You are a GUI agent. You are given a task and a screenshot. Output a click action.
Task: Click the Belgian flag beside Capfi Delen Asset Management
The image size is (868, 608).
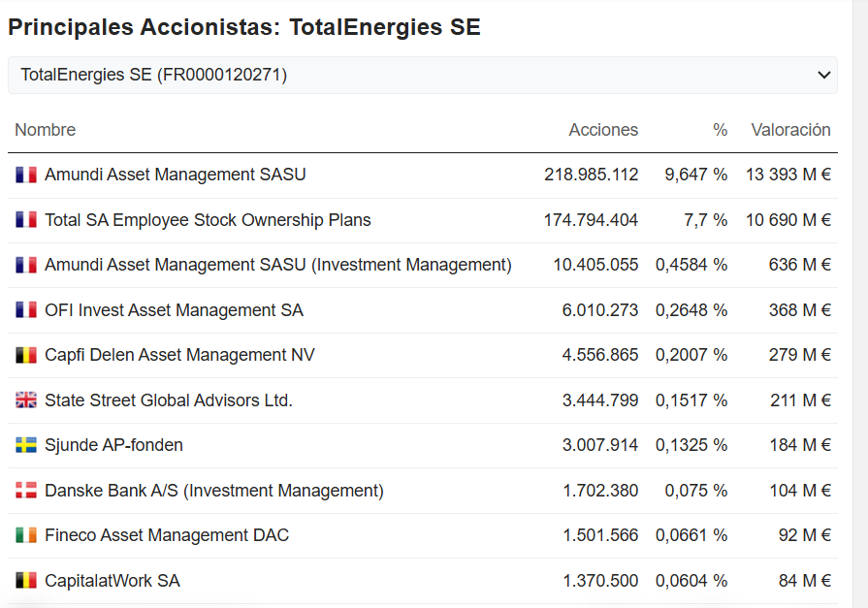26,355
